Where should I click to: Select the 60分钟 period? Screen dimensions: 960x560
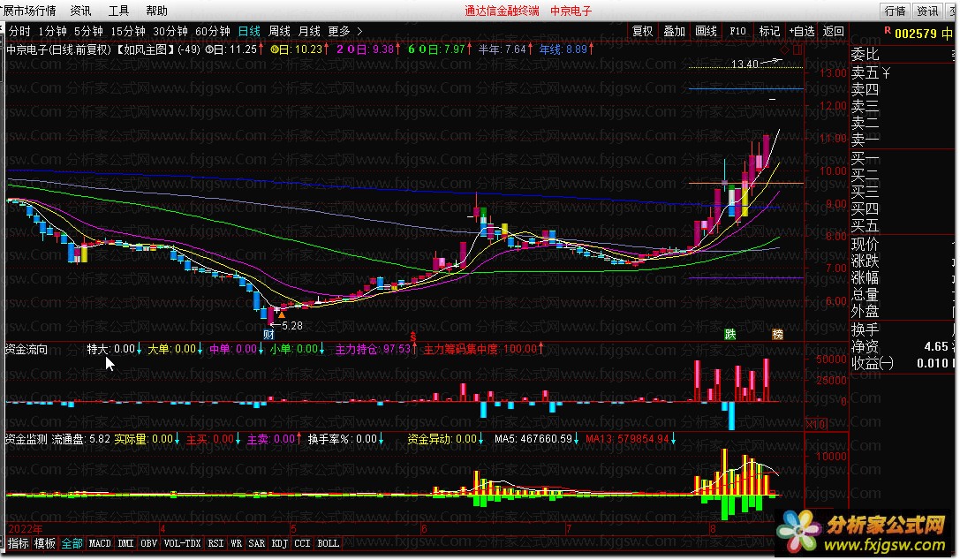click(x=212, y=31)
